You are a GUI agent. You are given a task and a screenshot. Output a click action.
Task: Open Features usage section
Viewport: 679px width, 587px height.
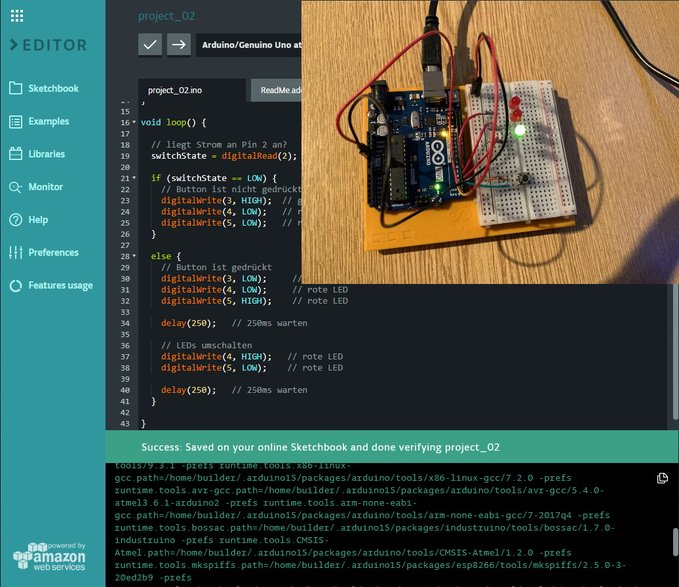[61, 286]
